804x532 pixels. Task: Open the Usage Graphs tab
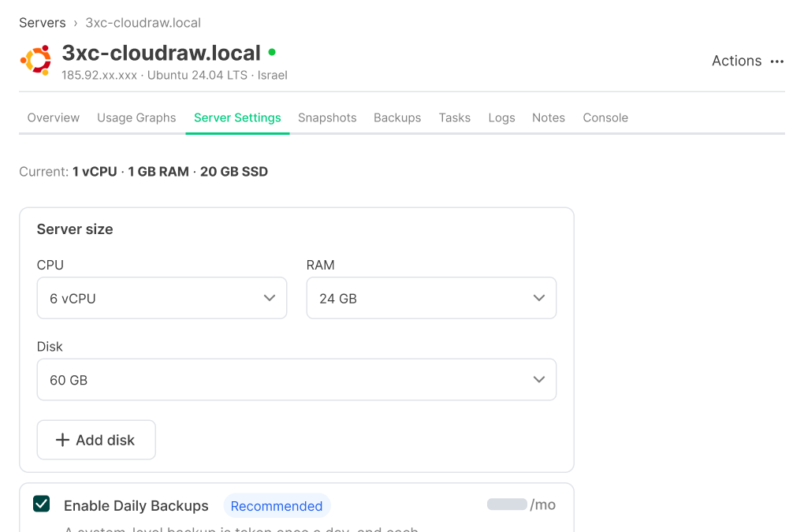(136, 118)
